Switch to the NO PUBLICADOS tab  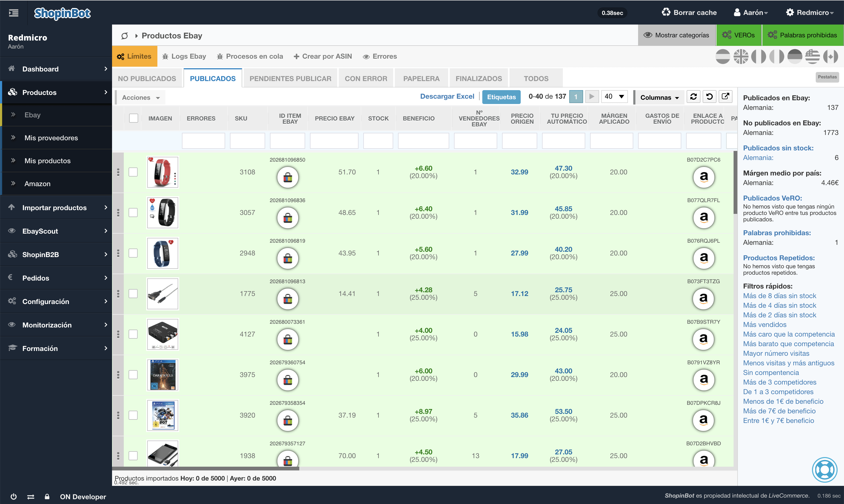pos(147,78)
